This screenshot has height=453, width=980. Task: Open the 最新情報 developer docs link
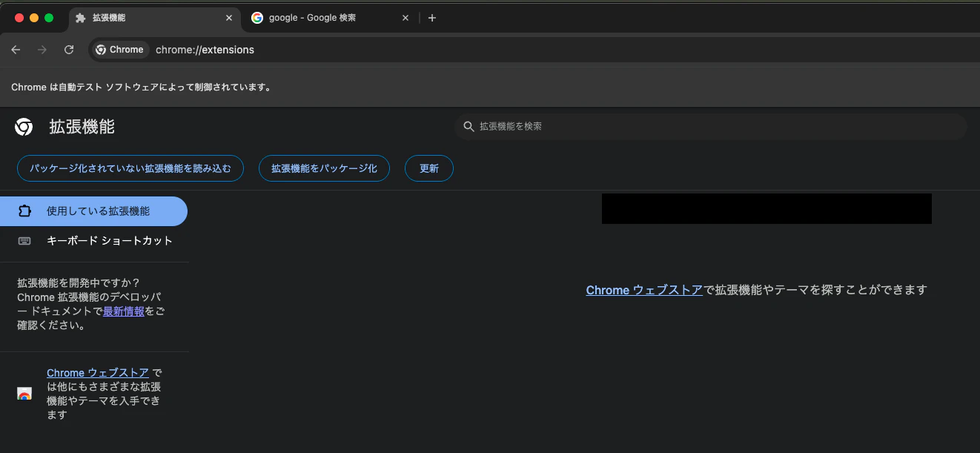124,311
